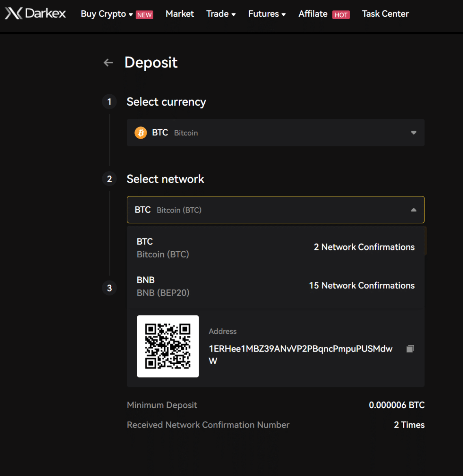Copy the deposit address using copy icon

point(410,348)
